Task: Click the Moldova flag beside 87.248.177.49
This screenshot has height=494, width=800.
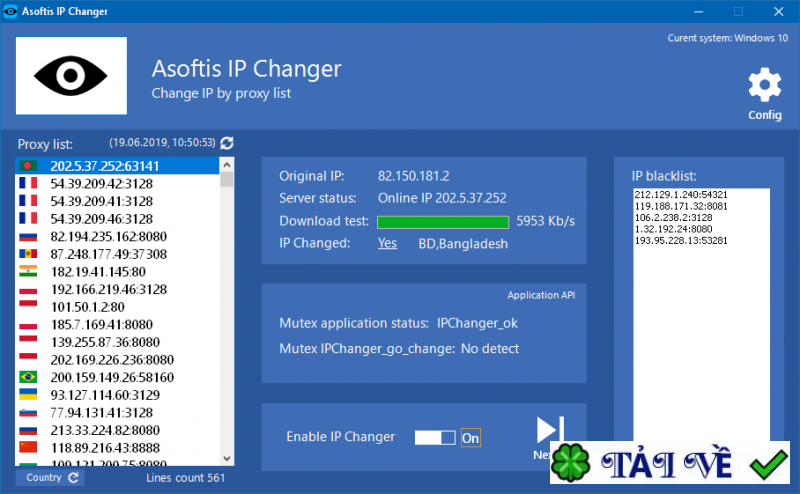Action: pos(28,254)
